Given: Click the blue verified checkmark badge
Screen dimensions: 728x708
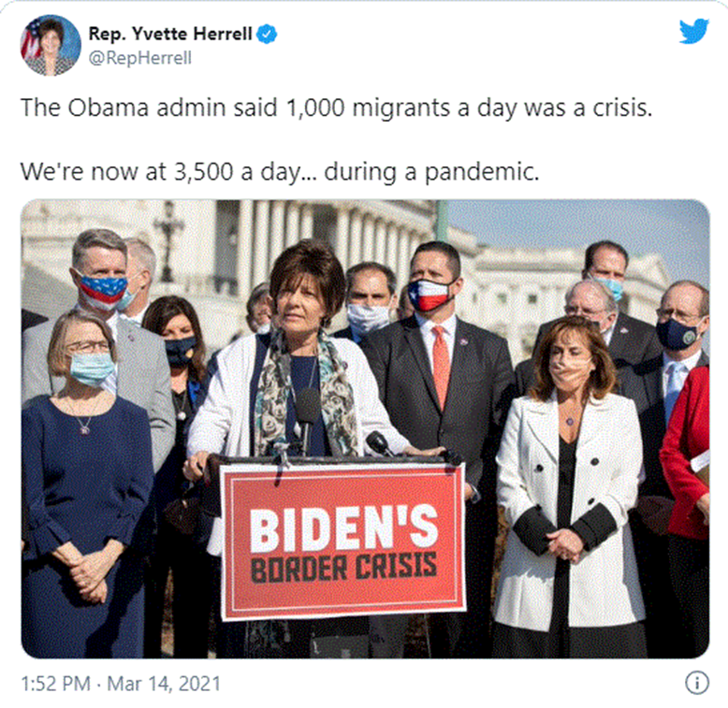Looking at the screenshot, I should click(x=267, y=35).
